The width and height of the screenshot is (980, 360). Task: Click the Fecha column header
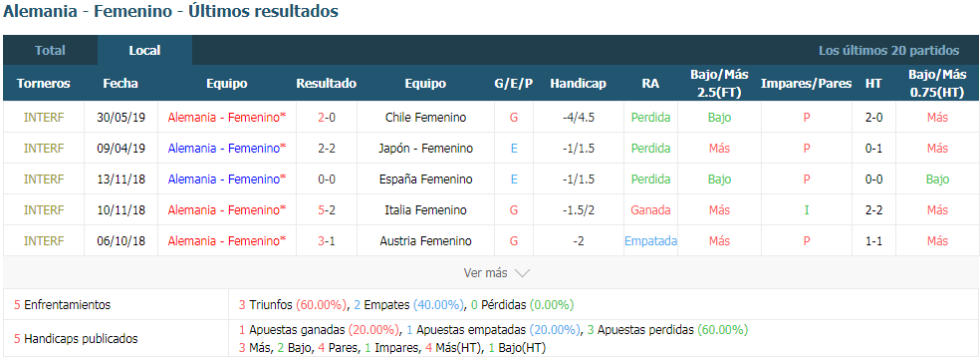pyautogui.click(x=121, y=84)
